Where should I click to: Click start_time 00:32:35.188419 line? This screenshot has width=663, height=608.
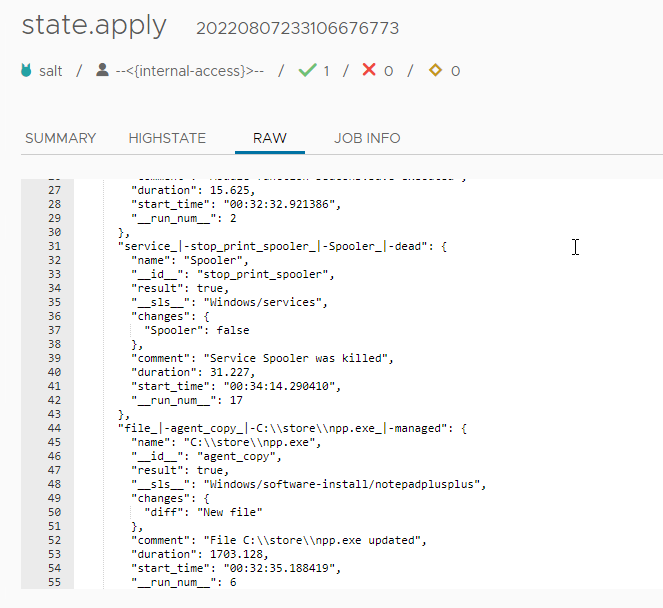click(236, 568)
